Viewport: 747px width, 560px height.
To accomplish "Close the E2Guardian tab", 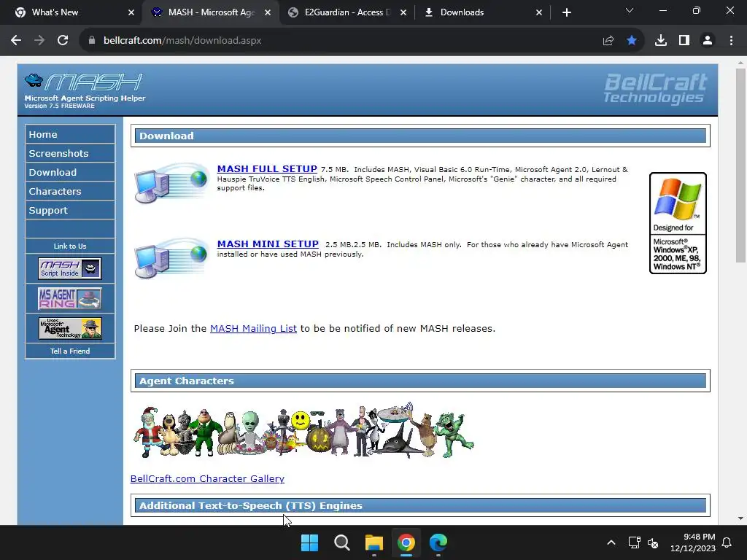I will tap(403, 12).
